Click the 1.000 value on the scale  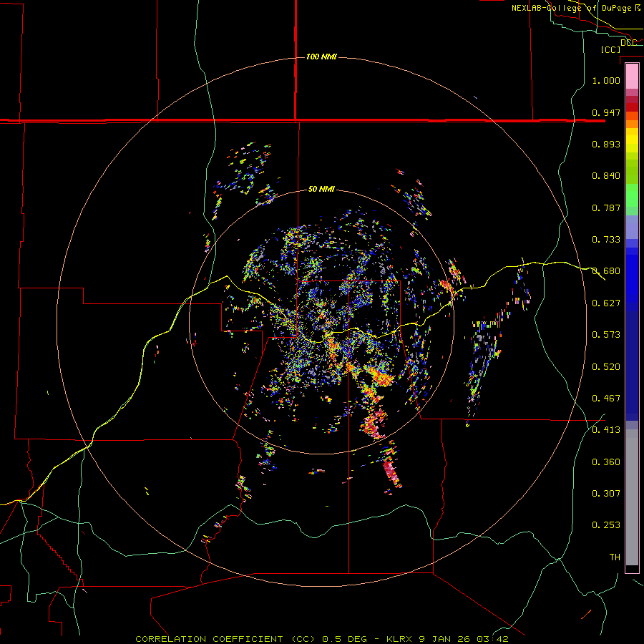coord(606,80)
